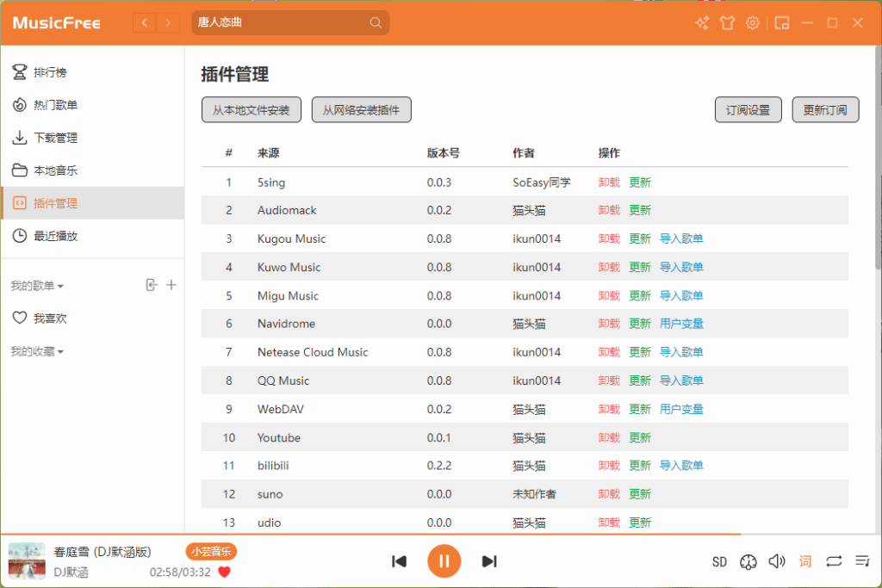Click the song title 春庭雪 (DJ默涵版)
The image size is (882, 588).
click(102, 552)
